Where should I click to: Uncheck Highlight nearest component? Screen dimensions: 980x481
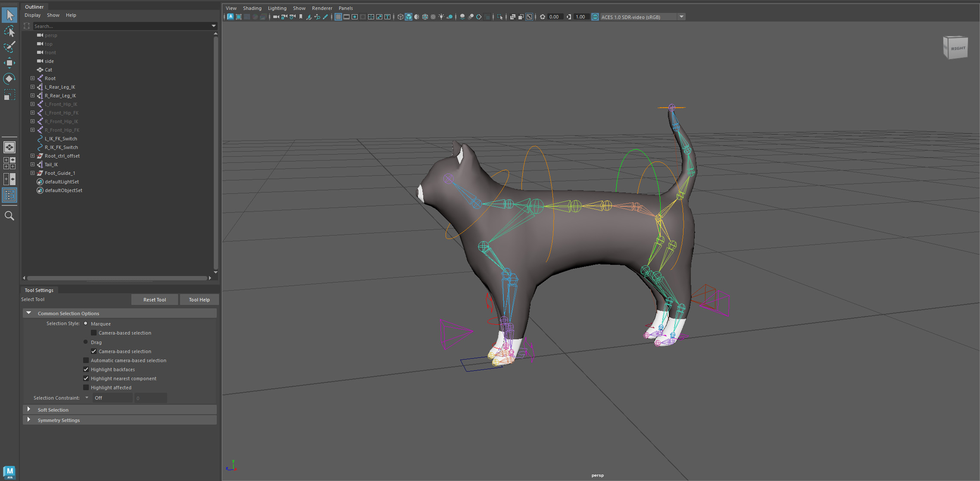coord(86,379)
